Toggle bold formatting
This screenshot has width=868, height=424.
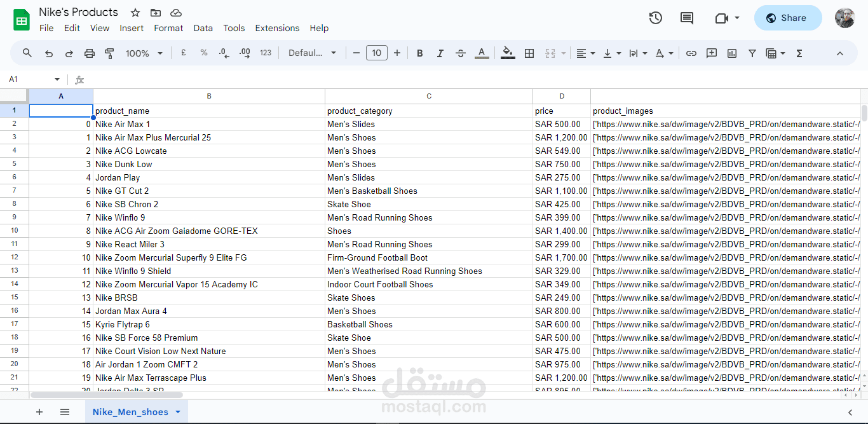click(x=419, y=53)
